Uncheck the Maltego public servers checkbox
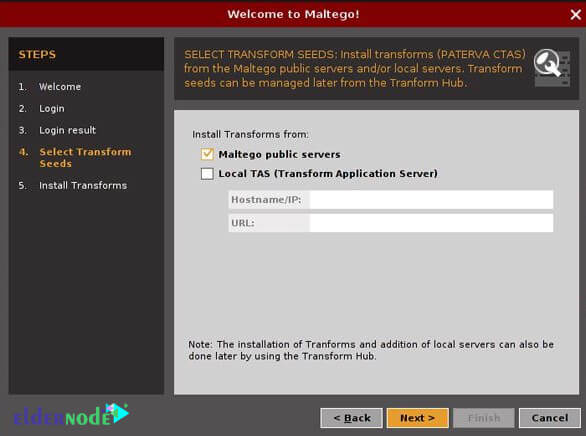 pos(207,154)
